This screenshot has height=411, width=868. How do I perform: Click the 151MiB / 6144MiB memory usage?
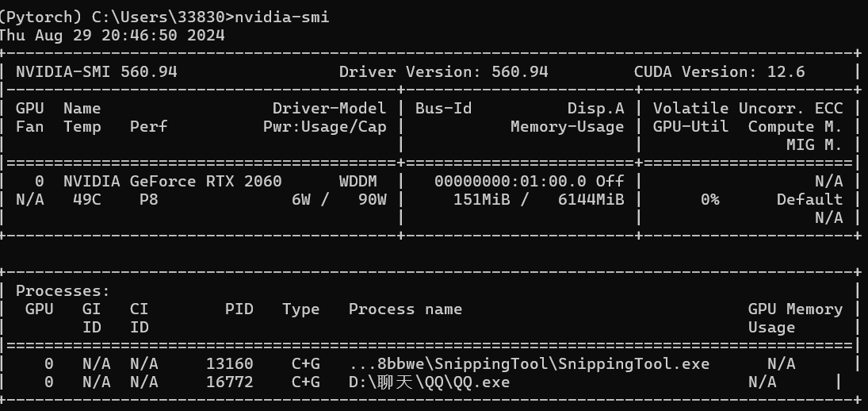point(539,199)
